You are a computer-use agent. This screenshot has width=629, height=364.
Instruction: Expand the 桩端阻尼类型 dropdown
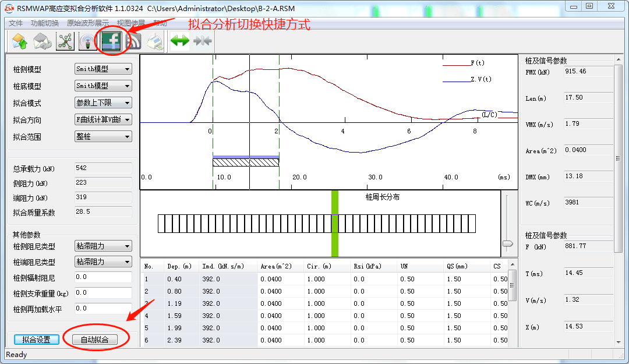[x=127, y=261]
